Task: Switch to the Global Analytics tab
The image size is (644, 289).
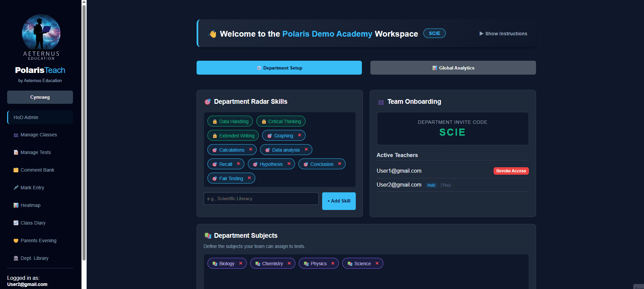Action: coord(453,68)
